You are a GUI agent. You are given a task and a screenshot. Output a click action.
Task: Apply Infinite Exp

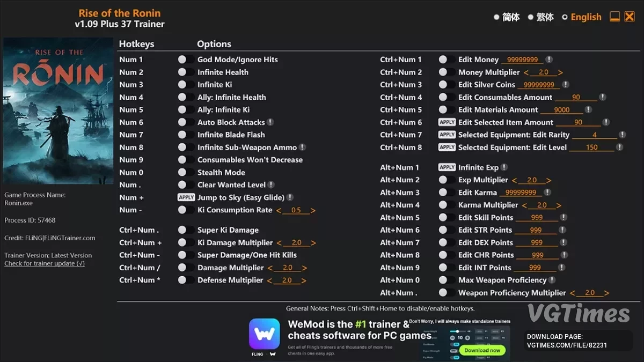[447, 167]
